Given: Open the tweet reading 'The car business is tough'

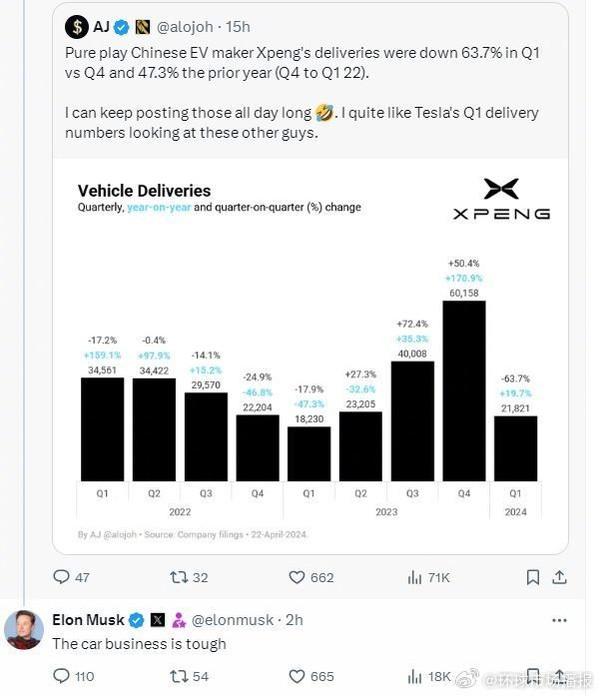Looking at the screenshot, I should tap(139, 644).
